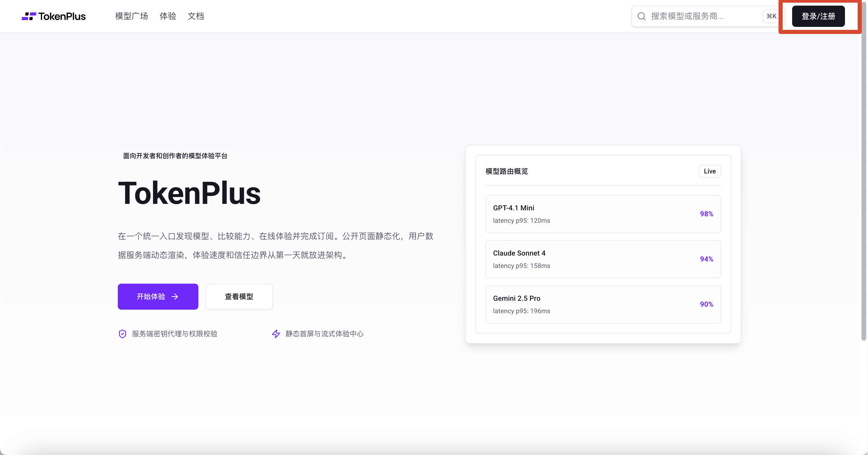This screenshot has height=455, width=868.
Task: Click the 面向开发者和创作者的模型体验平台 tagline
Action: pyautogui.click(x=175, y=156)
